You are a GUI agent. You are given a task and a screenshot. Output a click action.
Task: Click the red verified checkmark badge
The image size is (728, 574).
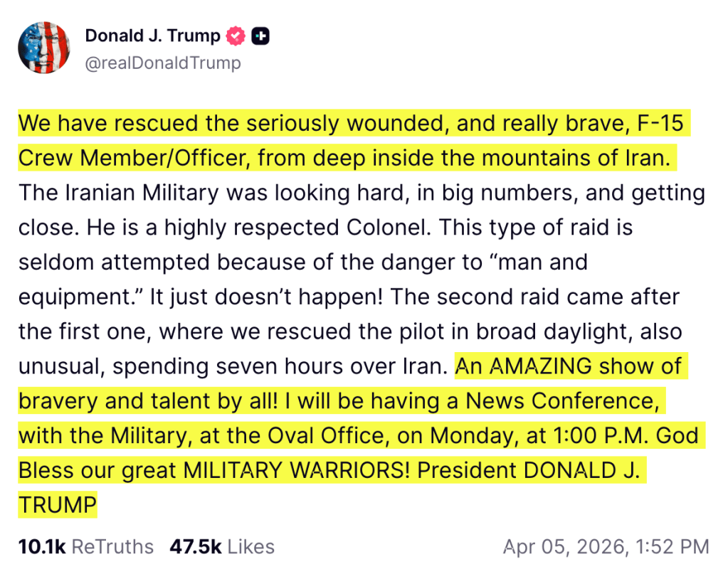[235, 36]
